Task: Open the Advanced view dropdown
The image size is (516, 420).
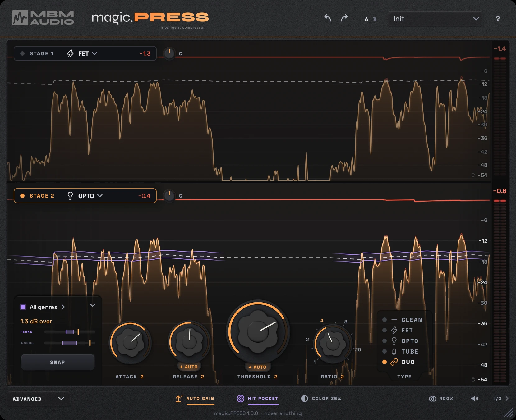Action: pos(39,399)
